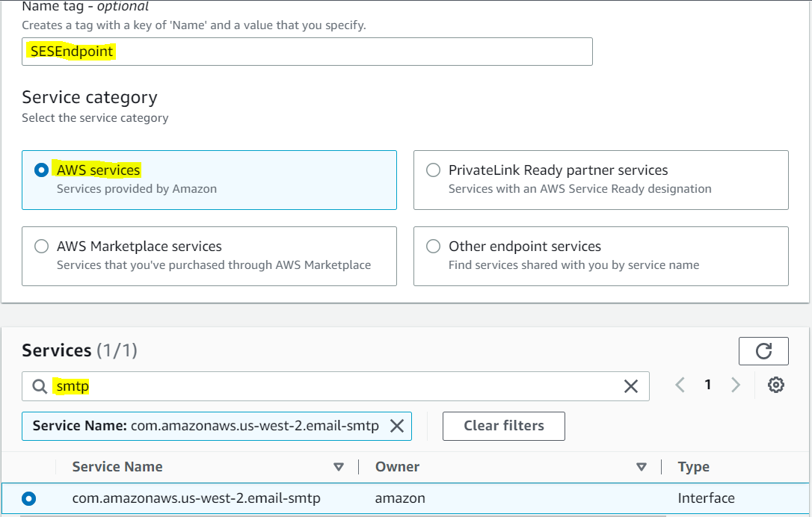Select AWS Marketplace services option

pos(43,247)
